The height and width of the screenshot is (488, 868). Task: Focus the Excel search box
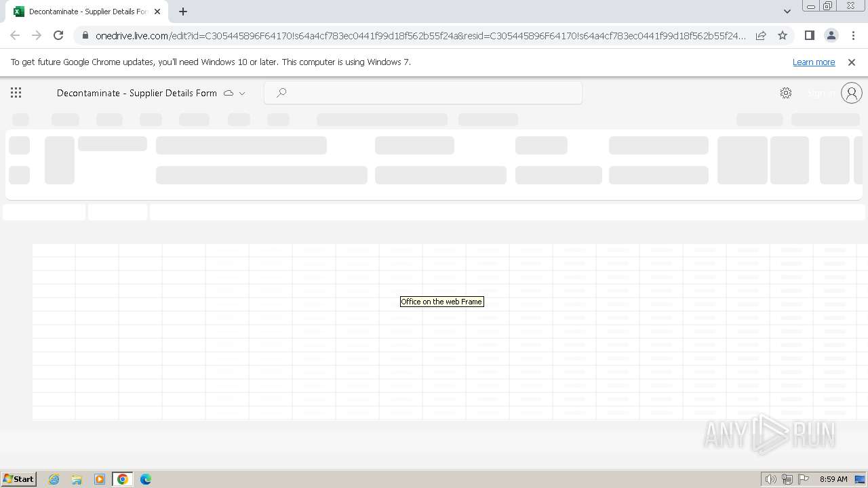pyautogui.click(x=423, y=93)
